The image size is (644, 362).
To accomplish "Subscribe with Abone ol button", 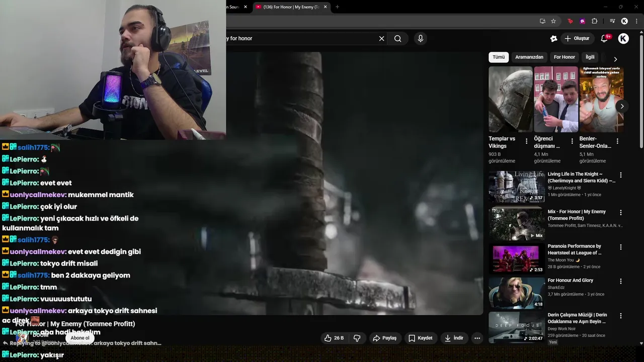I will click(x=80, y=338).
